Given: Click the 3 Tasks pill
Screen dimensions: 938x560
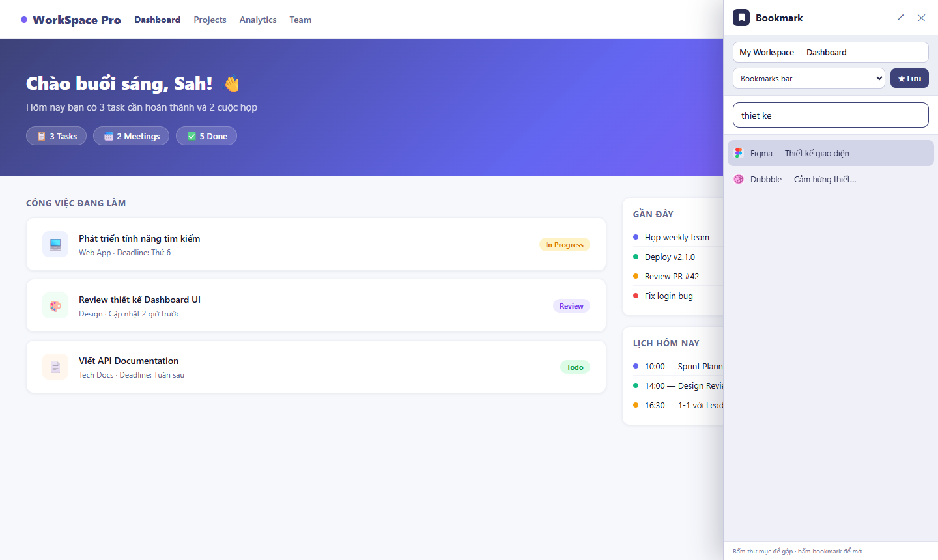Looking at the screenshot, I should pos(56,136).
